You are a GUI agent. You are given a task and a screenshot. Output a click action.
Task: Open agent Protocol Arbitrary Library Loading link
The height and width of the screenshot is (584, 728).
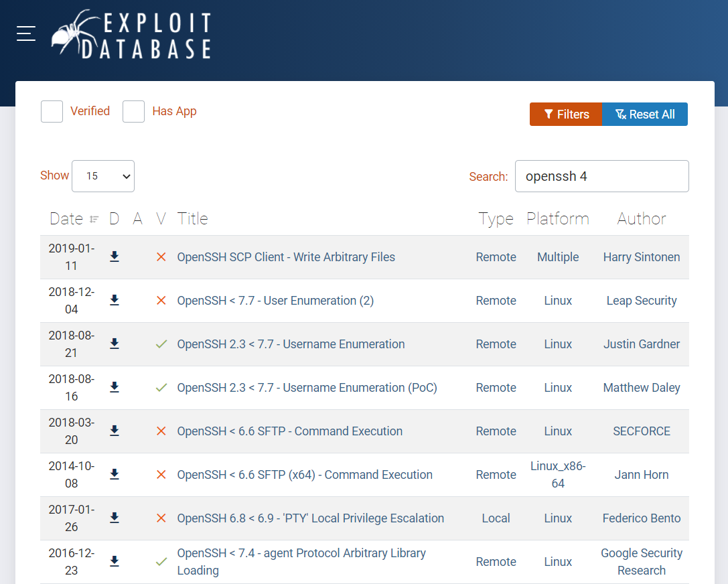(301, 562)
